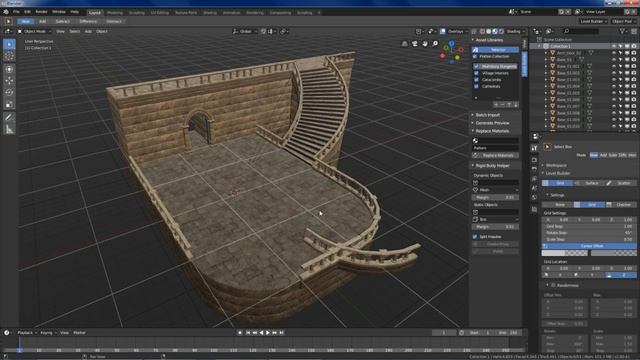Select the Annotate tool in the viewport toolbar
The image size is (640, 360).
click(x=9, y=118)
